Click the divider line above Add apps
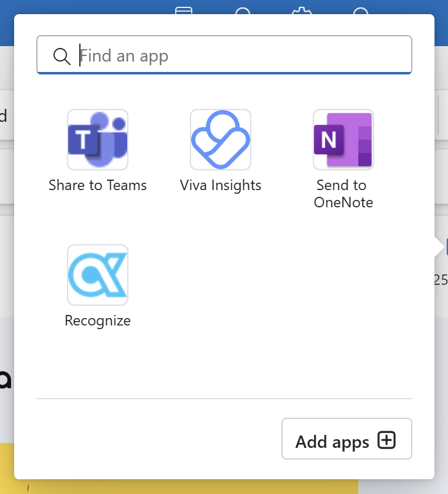The image size is (448, 494). click(x=224, y=399)
